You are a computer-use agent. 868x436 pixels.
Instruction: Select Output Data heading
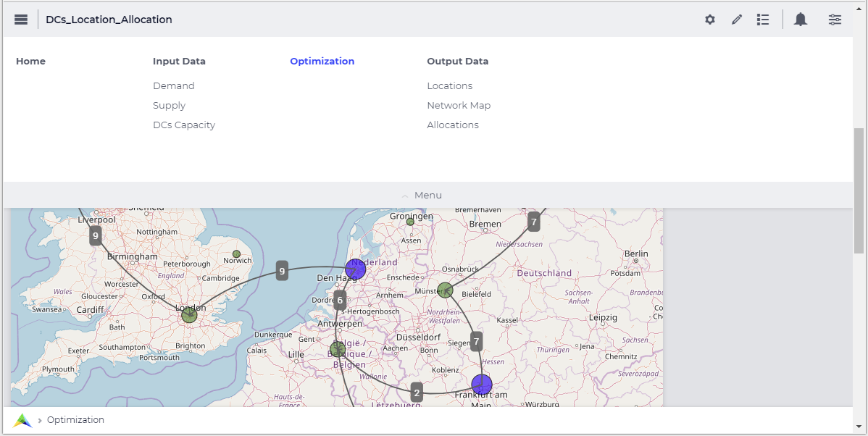(457, 62)
